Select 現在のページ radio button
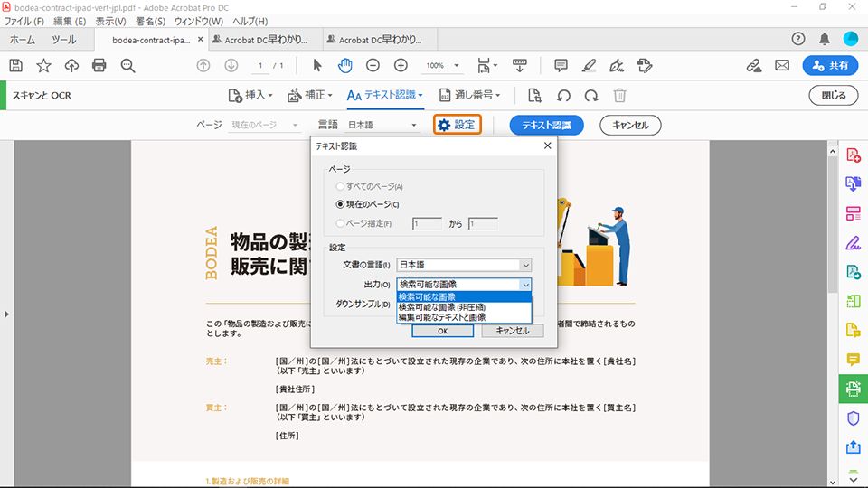Screen dimensions: 868x488 point(341,204)
